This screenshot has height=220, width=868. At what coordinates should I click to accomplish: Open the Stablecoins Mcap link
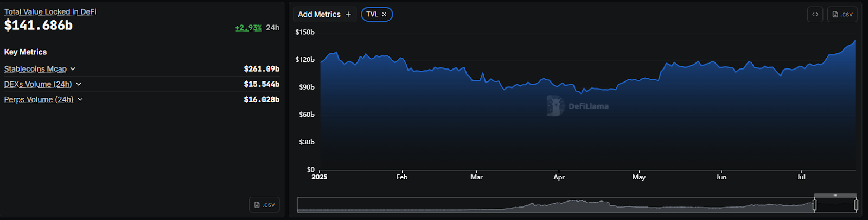click(35, 69)
